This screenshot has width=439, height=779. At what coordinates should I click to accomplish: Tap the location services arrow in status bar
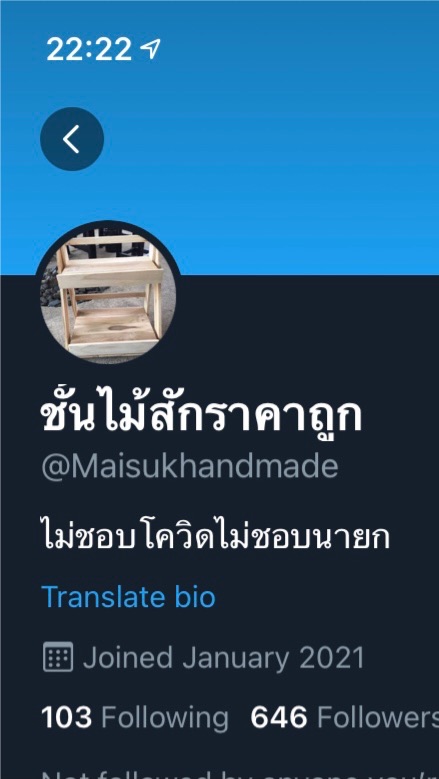tap(149, 49)
